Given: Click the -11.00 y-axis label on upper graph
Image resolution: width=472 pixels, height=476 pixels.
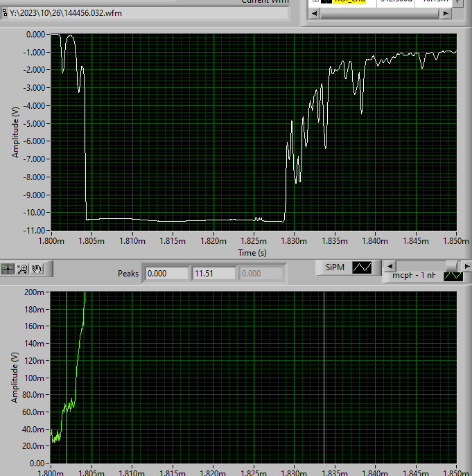Looking at the screenshot, I should click(34, 231).
